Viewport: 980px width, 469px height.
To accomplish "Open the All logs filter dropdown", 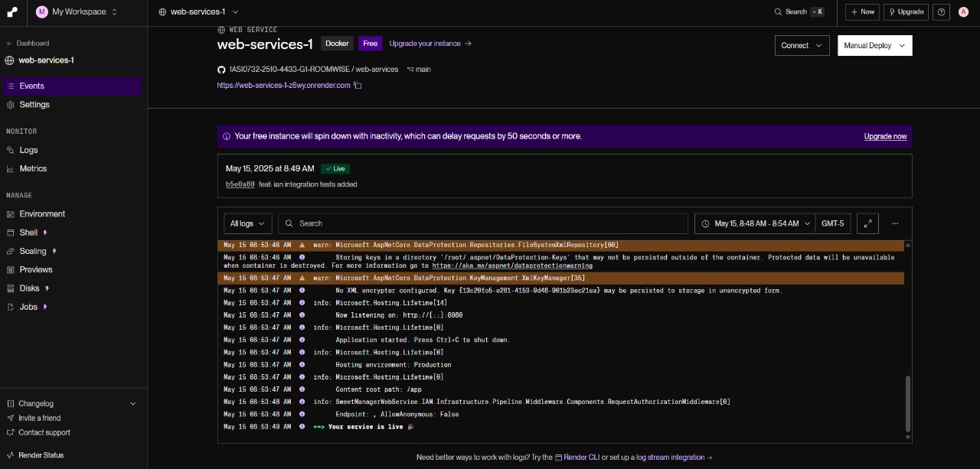I will 248,223.
